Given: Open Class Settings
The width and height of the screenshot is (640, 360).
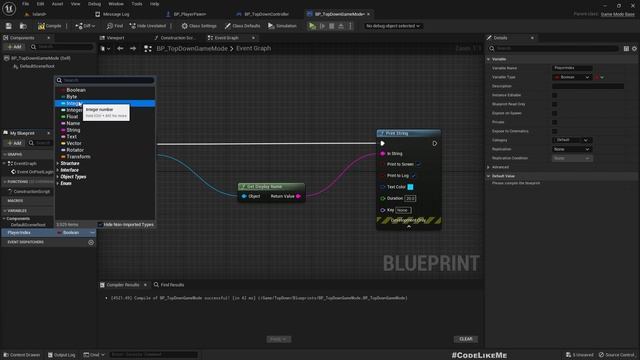Looking at the screenshot, I should click(199, 26).
